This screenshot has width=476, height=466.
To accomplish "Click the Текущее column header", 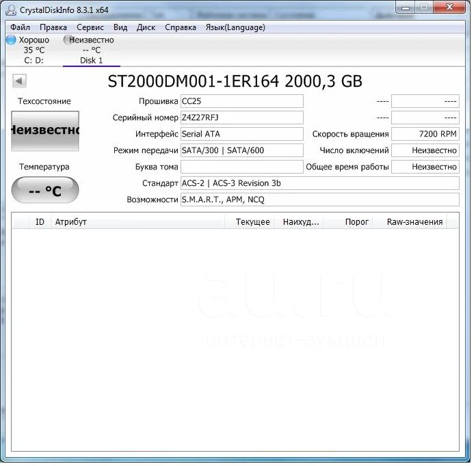I will coord(249,222).
